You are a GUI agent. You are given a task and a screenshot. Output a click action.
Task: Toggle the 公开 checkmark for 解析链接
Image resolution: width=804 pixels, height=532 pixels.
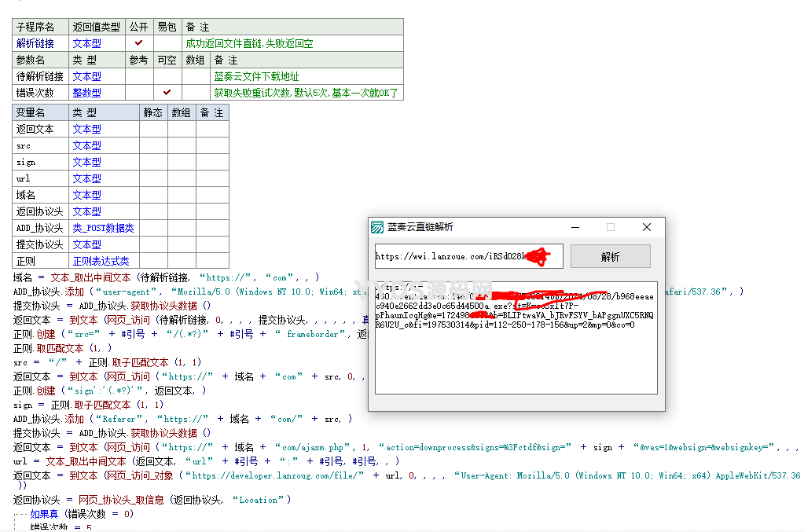(x=139, y=43)
